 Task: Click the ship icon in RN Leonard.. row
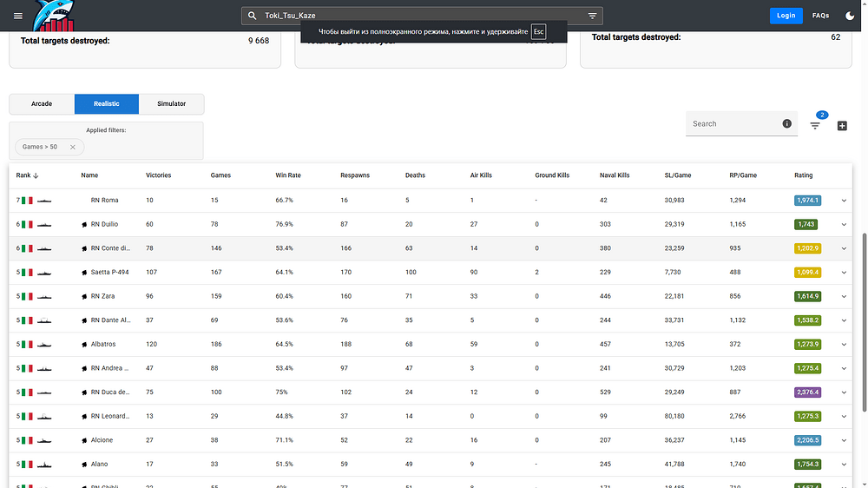44,416
